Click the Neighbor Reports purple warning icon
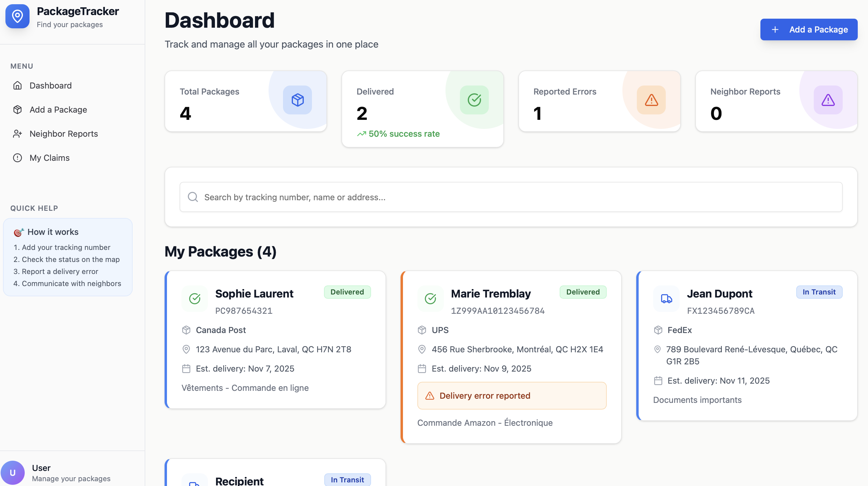The height and width of the screenshot is (486, 868). point(828,100)
